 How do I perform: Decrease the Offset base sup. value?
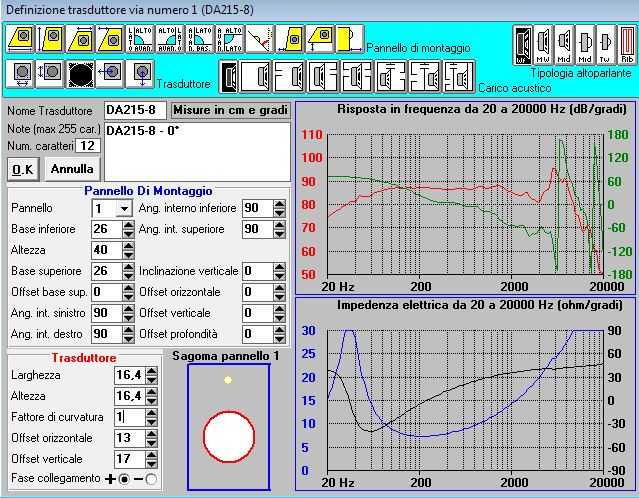[x=128, y=297]
